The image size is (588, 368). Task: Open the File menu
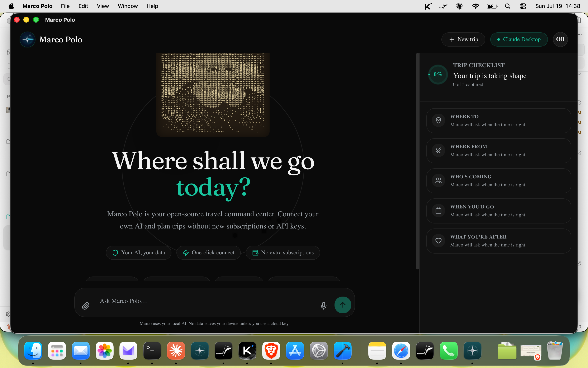(65, 6)
